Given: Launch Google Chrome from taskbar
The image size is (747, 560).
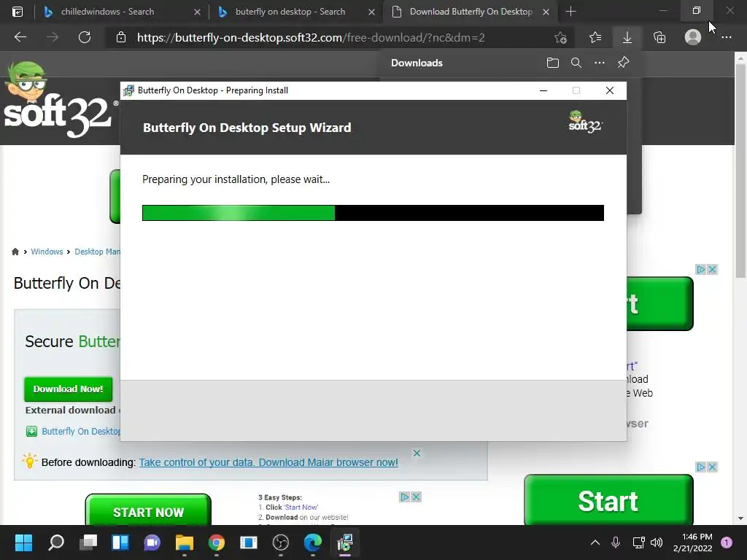Looking at the screenshot, I should point(216,542).
